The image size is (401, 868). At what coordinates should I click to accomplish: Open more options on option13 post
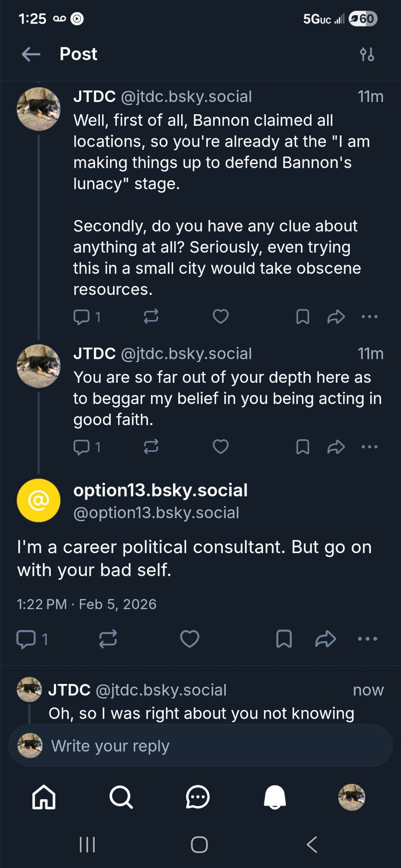pos(368,639)
